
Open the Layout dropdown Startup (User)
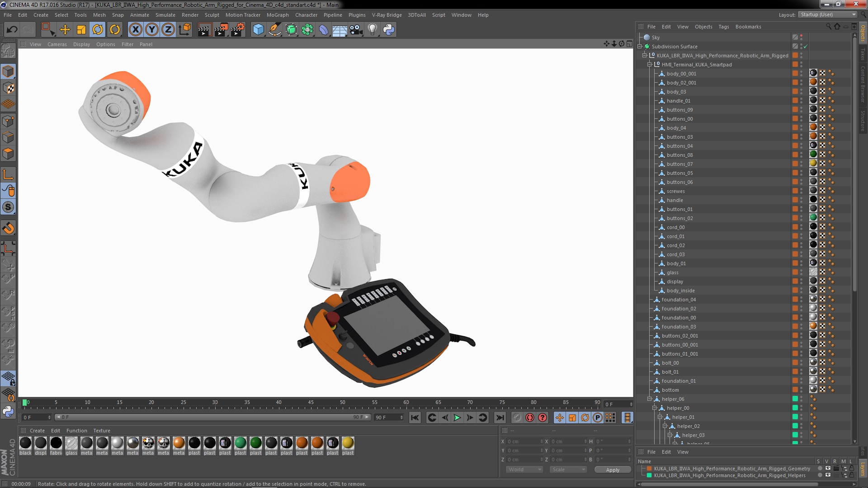click(x=827, y=14)
